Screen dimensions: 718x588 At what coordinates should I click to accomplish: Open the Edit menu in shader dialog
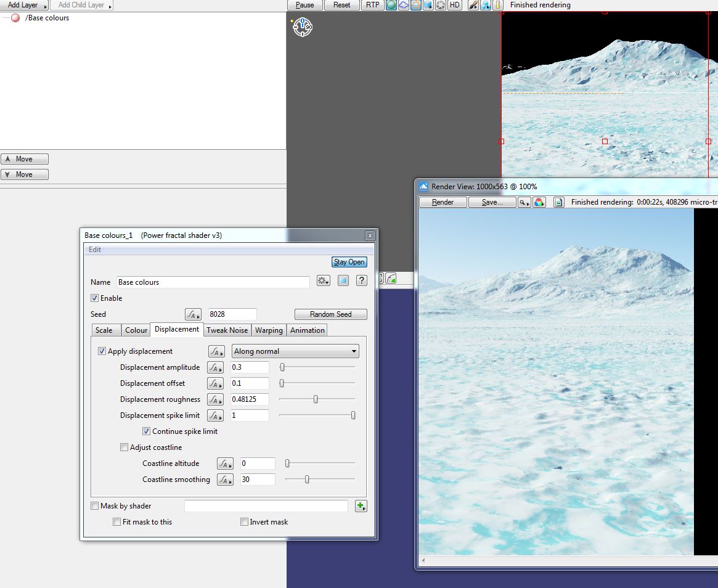(95, 250)
